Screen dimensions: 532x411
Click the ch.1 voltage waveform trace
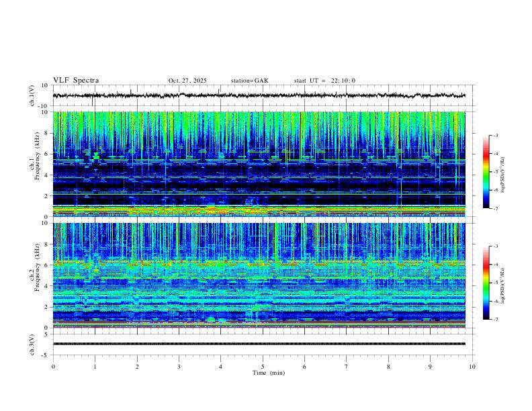[x=259, y=95]
